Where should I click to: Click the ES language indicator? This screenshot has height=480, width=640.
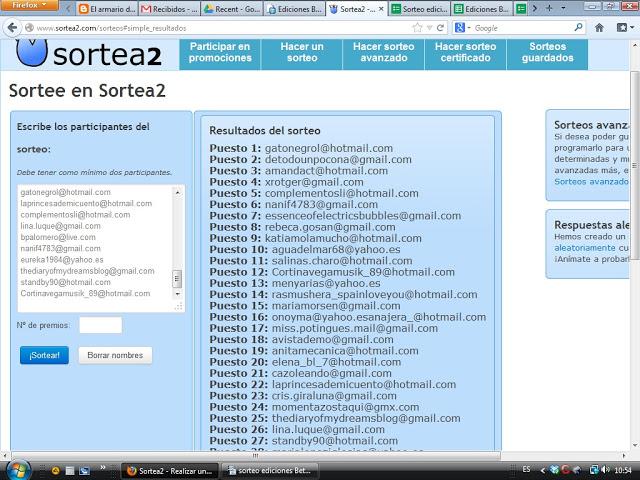[x=527, y=469]
